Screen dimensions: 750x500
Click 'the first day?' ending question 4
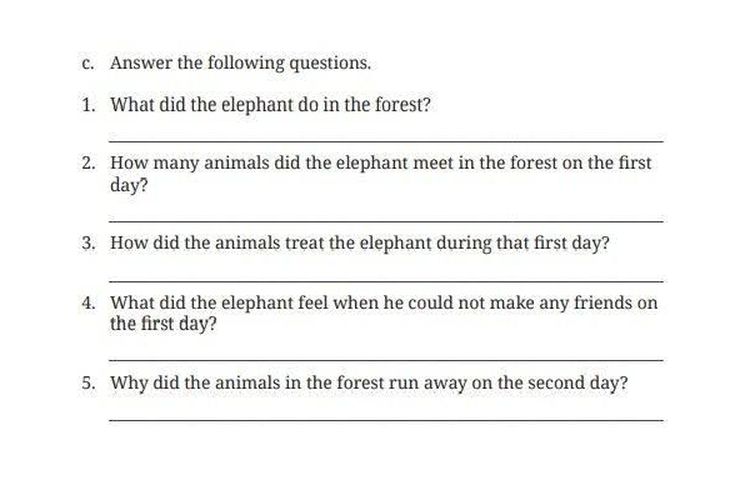pyautogui.click(x=163, y=324)
